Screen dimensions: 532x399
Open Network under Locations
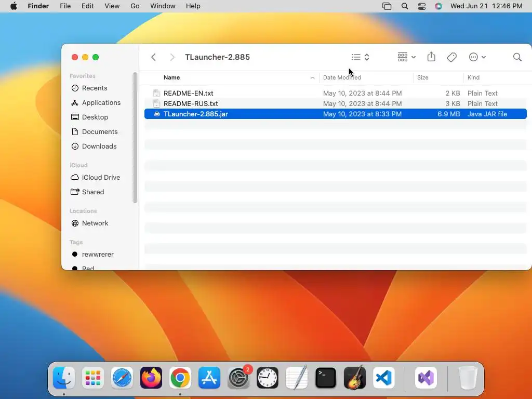point(89,223)
